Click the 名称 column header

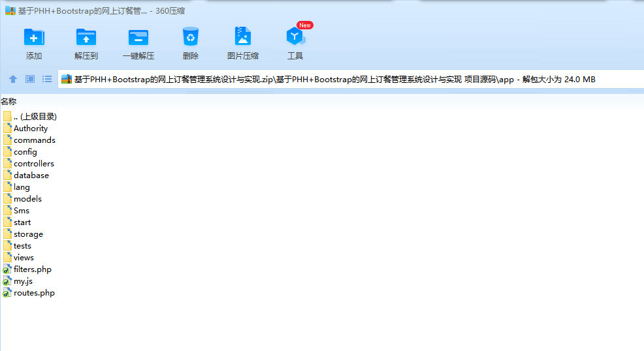click(x=8, y=101)
